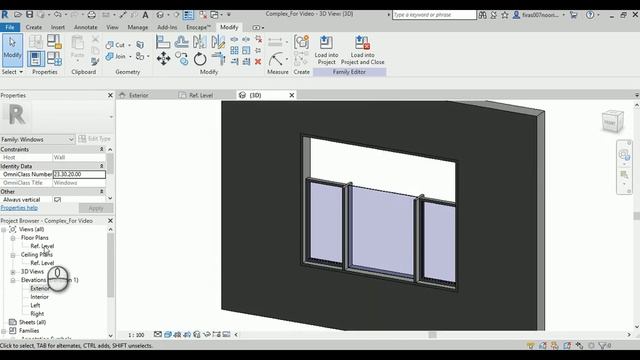Select Right elevation in Project Browser
The height and width of the screenshot is (360, 640).
point(37,314)
